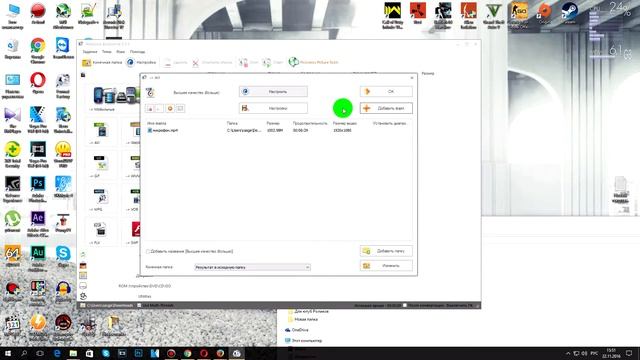Click the output folder path in status bar
This screenshot has height=360, width=640.
109,305
